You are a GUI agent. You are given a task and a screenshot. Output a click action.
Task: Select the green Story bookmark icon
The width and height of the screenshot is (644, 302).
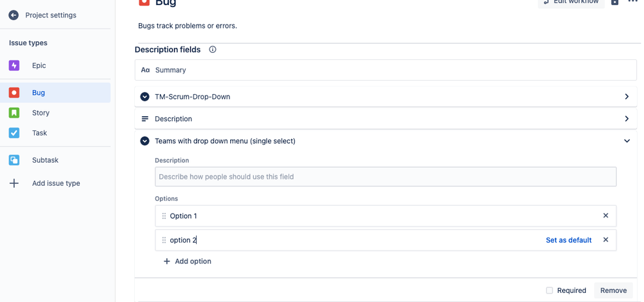click(x=14, y=112)
